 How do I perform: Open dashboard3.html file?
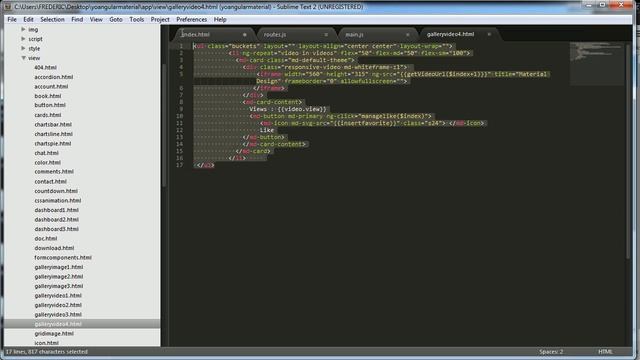56,229
